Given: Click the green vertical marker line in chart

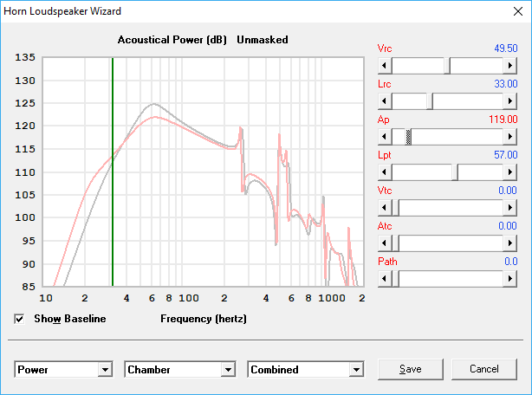Looking at the screenshot, I should click(x=113, y=172).
